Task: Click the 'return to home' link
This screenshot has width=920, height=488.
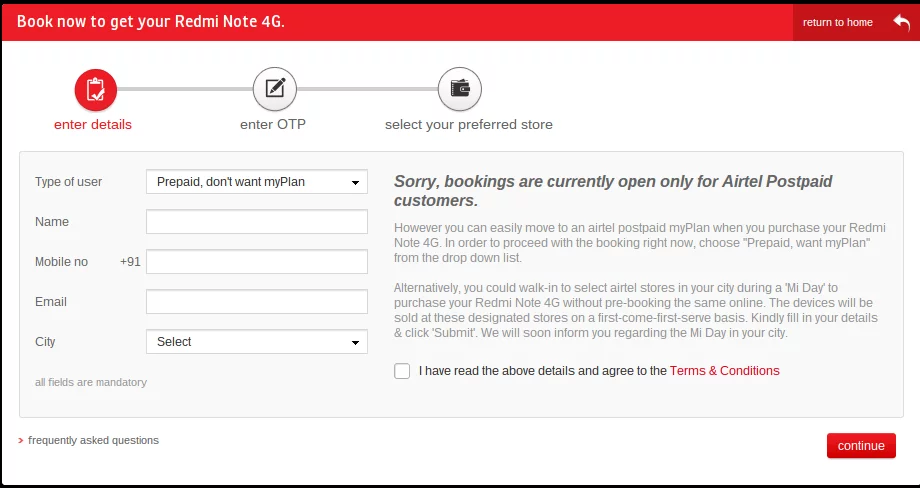Action: (837, 22)
